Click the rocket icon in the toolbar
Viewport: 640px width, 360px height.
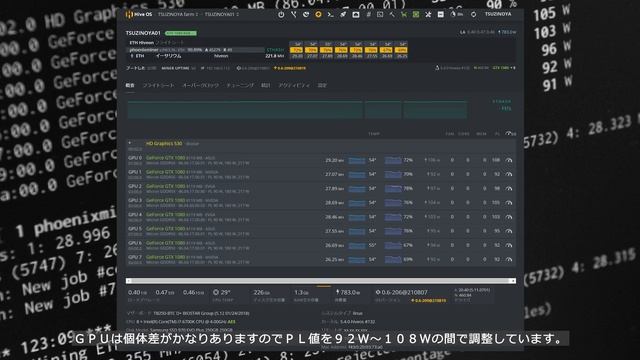click(343, 14)
